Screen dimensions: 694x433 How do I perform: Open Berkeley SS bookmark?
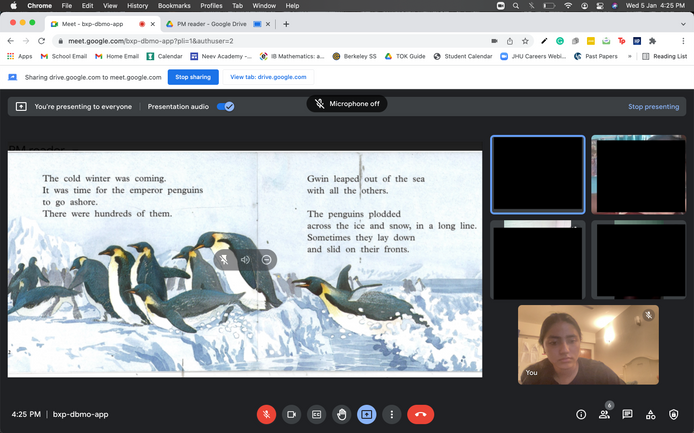pos(355,56)
